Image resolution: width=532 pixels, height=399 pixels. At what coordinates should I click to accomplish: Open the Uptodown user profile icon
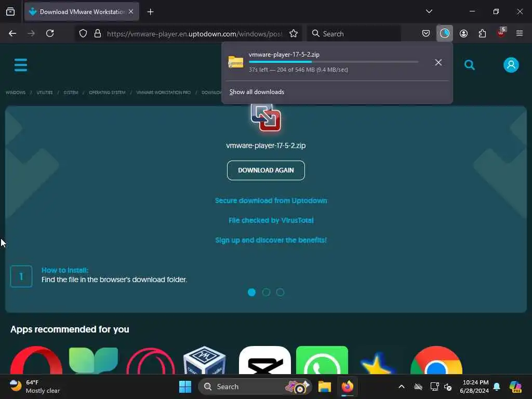(x=511, y=65)
